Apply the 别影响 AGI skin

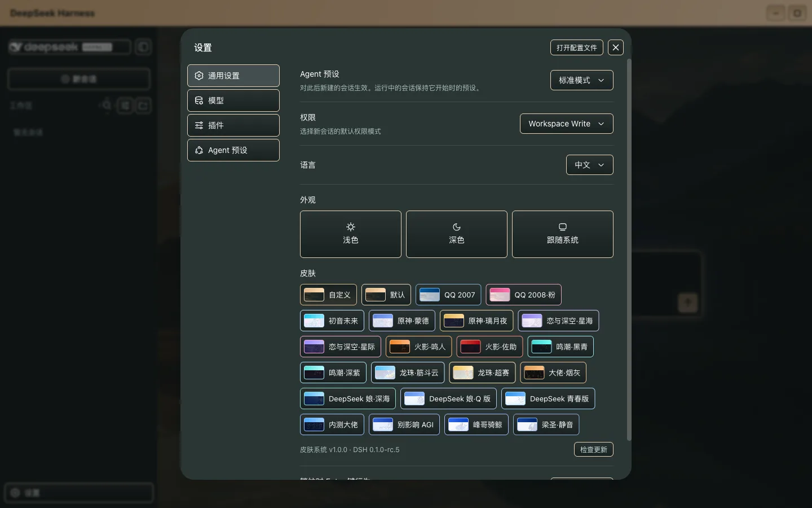(404, 424)
